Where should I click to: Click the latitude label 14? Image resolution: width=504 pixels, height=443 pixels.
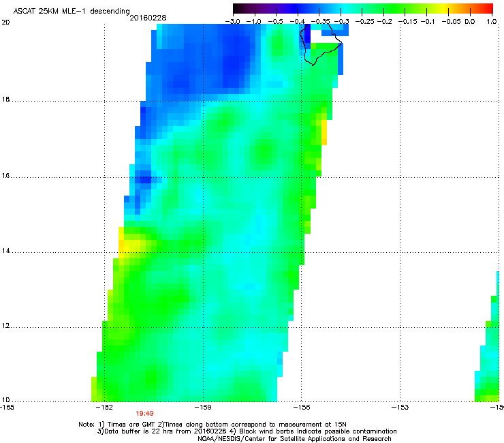click(5, 251)
